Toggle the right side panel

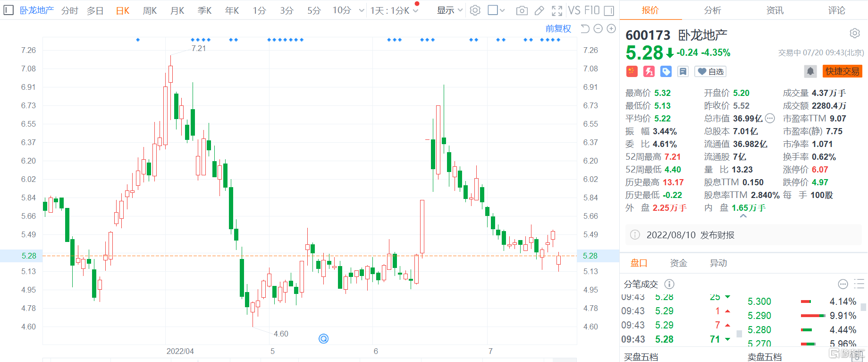tap(609, 10)
